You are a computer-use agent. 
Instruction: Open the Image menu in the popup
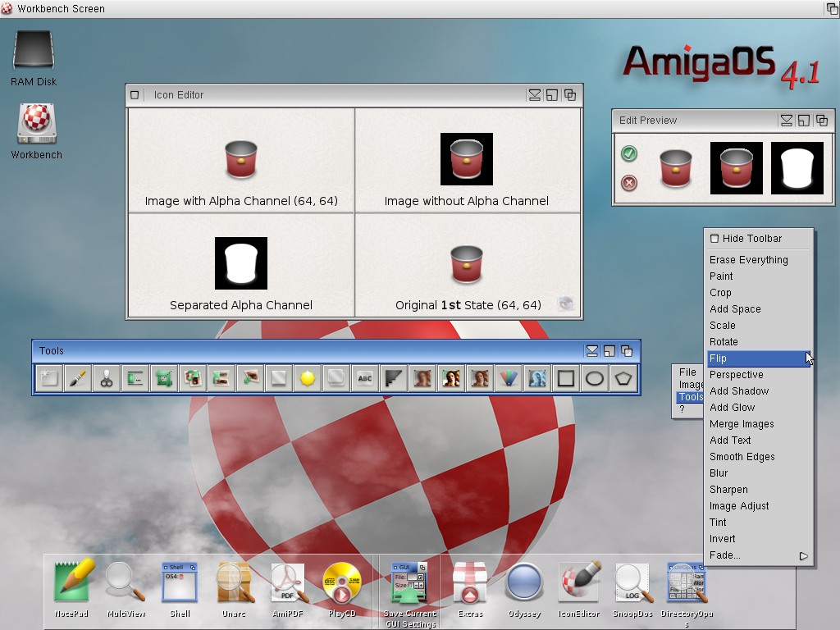[691, 385]
